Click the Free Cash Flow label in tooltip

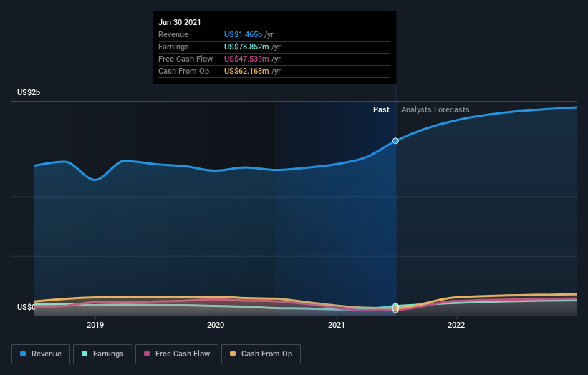[x=185, y=59]
